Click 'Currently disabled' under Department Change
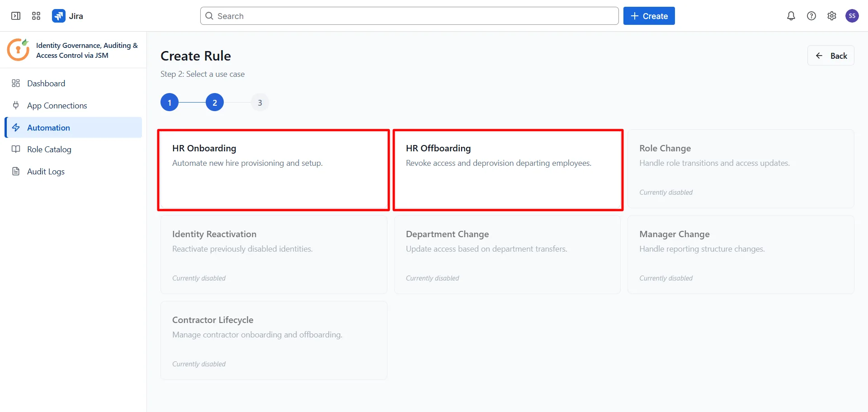Viewport: 868px width, 412px height. point(432,278)
